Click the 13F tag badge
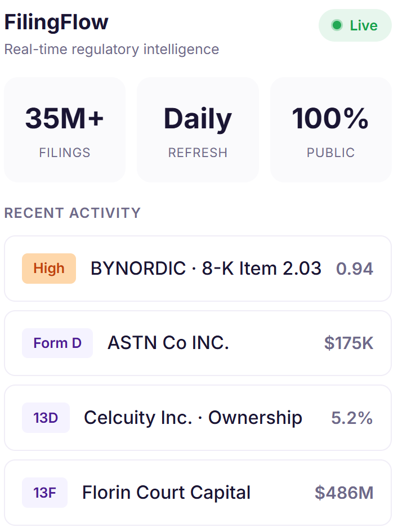The width and height of the screenshot is (398, 532). click(45, 493)
